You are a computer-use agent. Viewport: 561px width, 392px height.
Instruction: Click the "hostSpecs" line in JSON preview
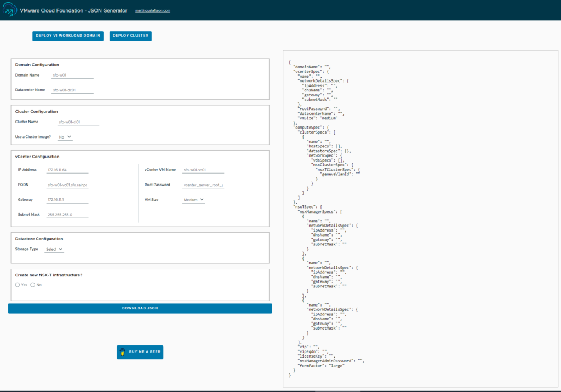click(324, 146)
